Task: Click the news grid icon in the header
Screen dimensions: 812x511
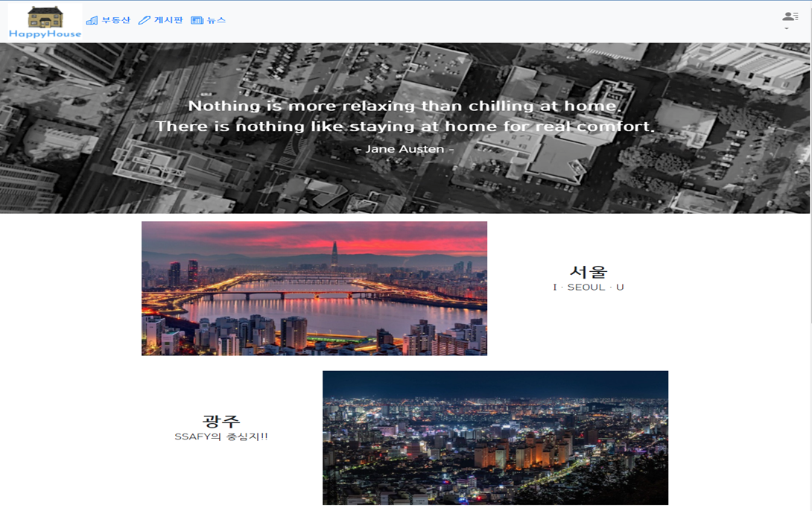Action: tap(195, 20)
